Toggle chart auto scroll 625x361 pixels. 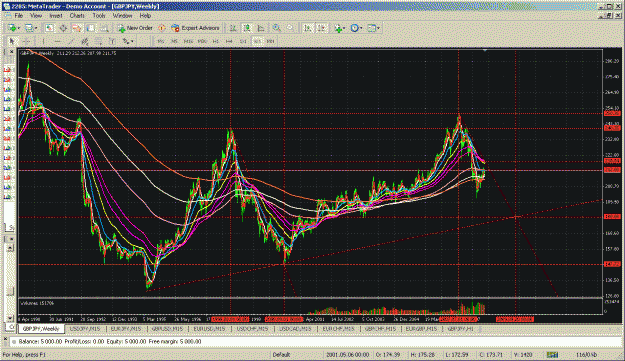click(x=308, y=28)
